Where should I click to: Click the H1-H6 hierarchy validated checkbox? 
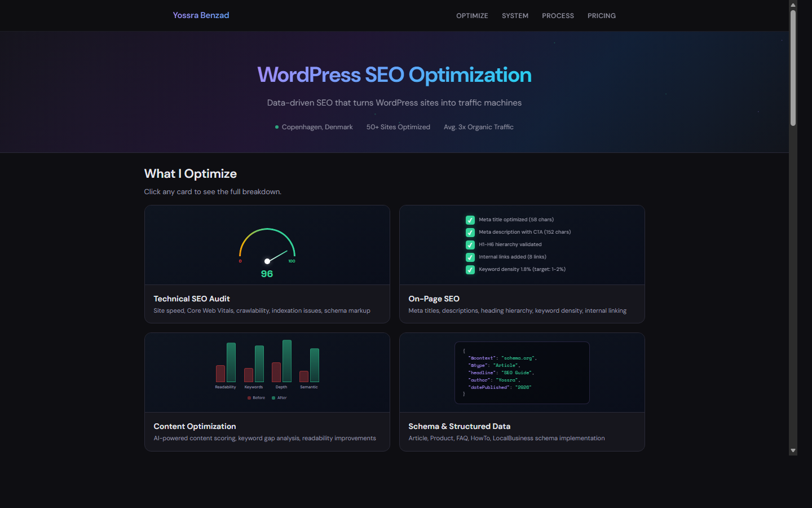pos(470,245)
